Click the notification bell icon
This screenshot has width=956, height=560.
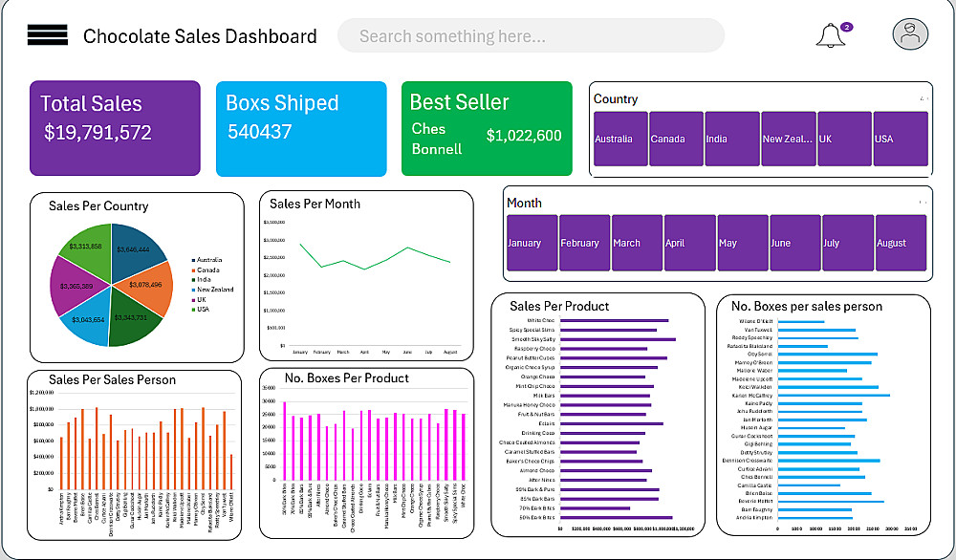[830, 36]
